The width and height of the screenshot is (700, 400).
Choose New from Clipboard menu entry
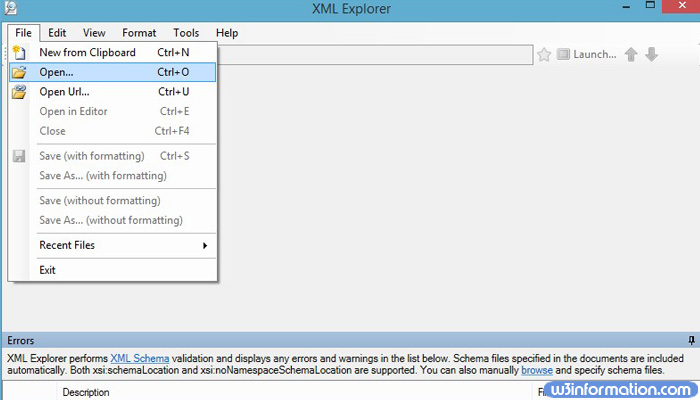112,53
